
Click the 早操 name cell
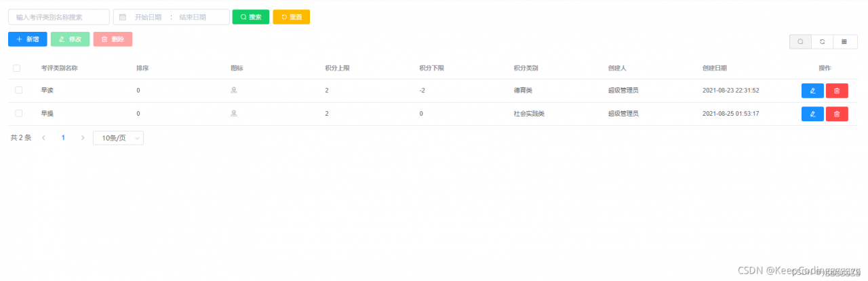47,114
